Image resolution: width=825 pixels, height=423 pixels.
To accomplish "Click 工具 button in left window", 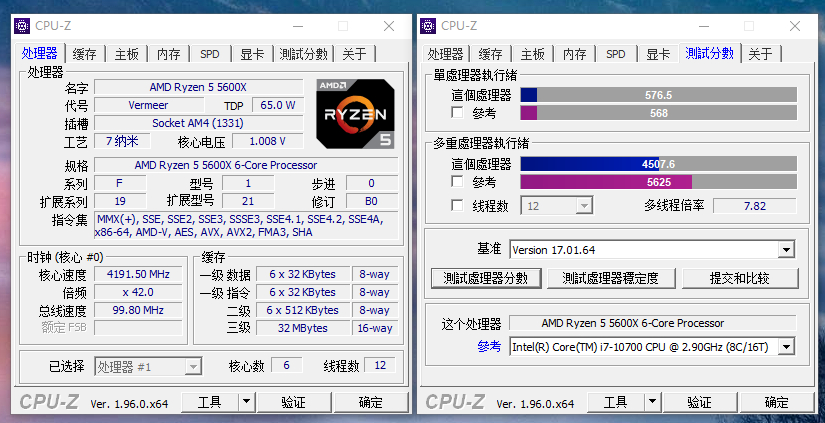I will (x=210, y=402).
